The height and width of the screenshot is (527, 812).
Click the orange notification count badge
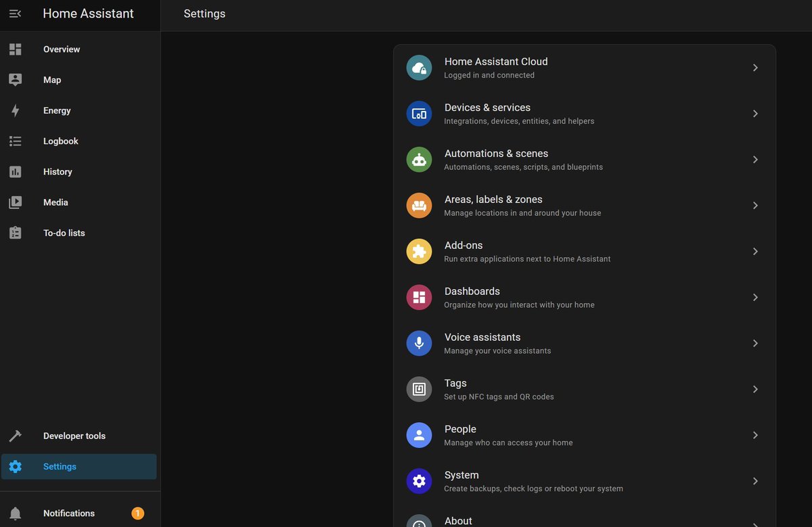tap(137, 513)
